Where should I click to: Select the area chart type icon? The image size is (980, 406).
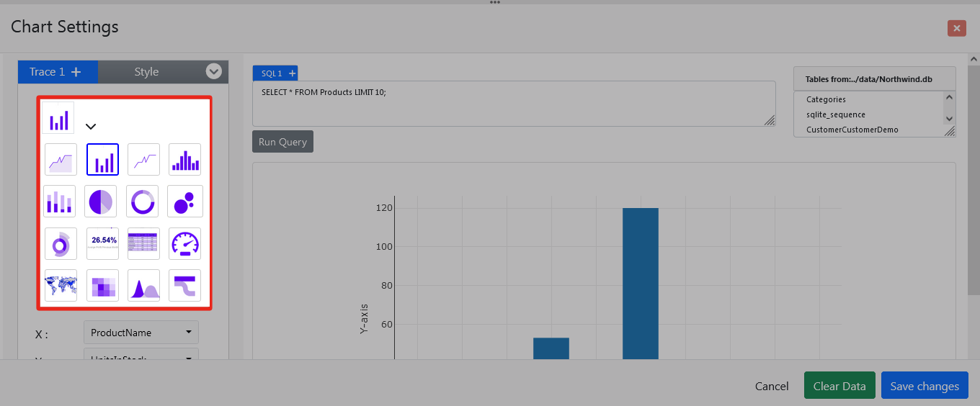click(x=61, y=160)
